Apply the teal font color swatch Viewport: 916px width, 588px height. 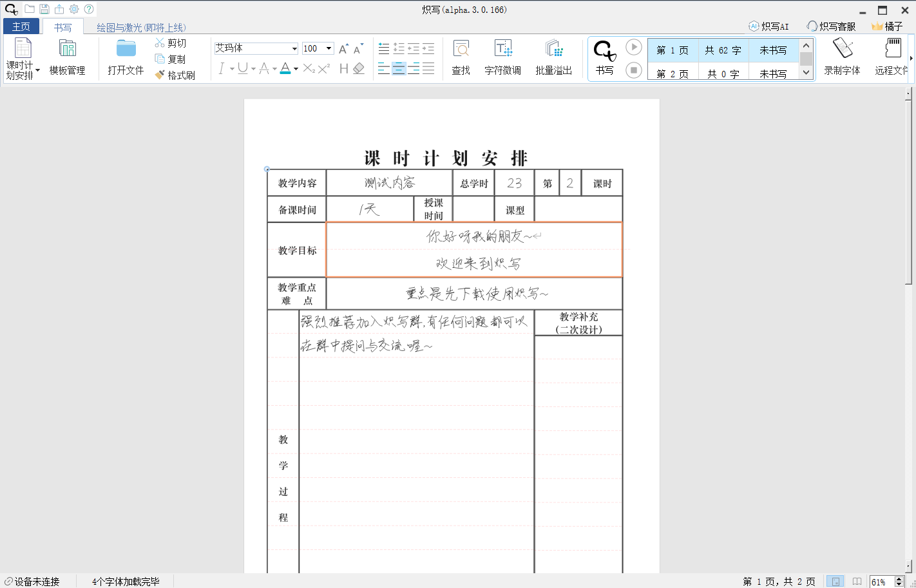click(x=285, y=68)
